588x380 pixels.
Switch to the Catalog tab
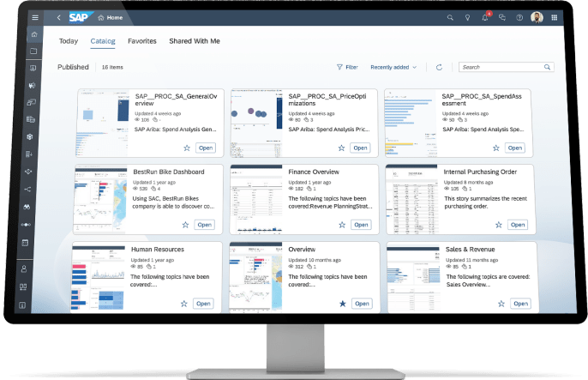pyautogui.click(x=103, y=41)
